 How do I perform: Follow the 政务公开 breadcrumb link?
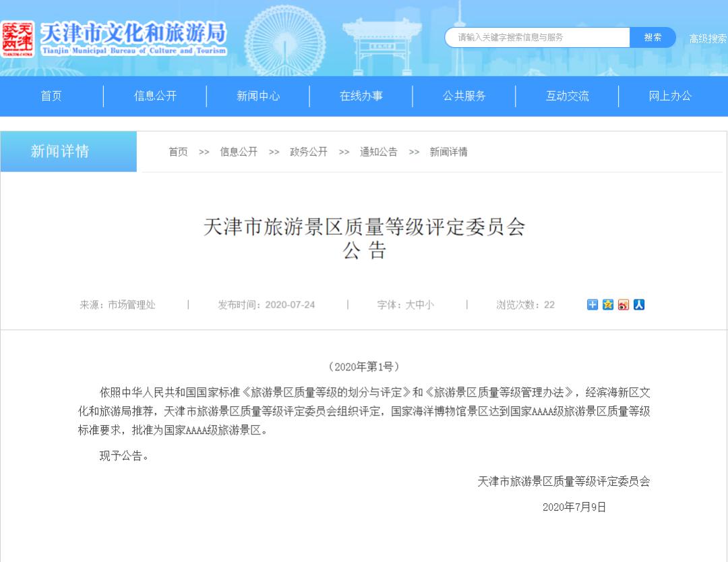[307, 152]
